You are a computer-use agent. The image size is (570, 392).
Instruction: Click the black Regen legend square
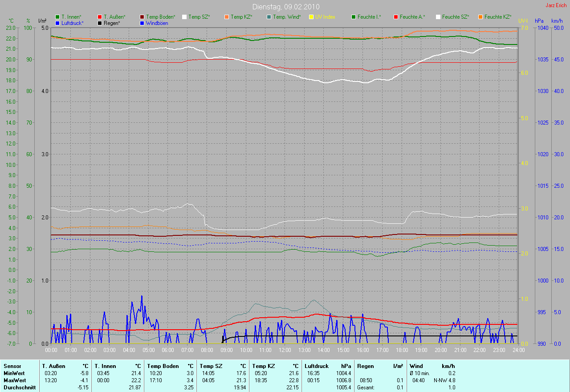point(100,23)
